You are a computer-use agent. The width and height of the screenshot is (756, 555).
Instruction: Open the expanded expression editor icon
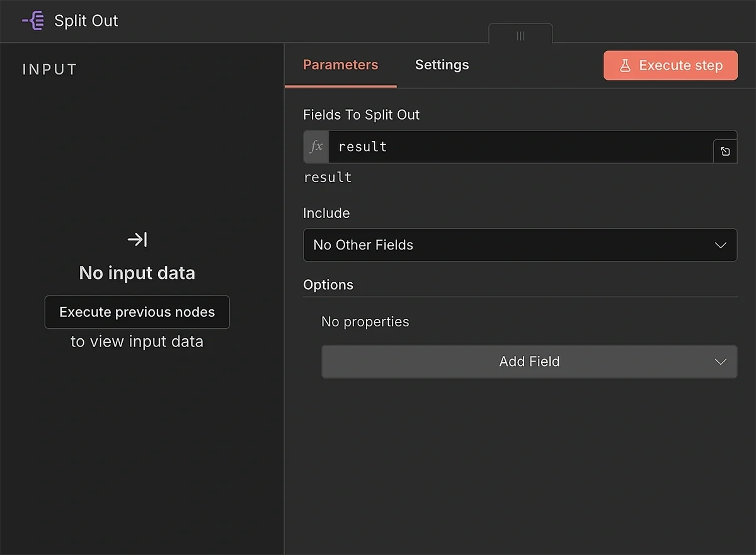tap(724, 151)
